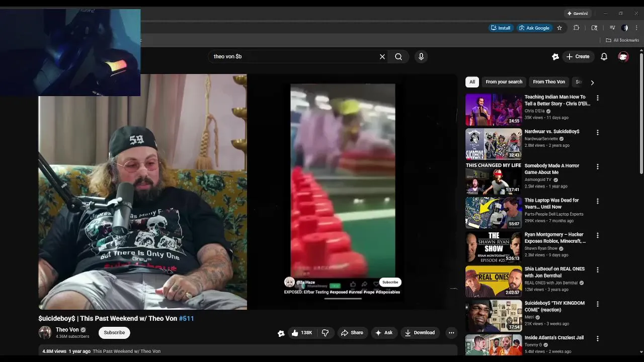The image size is (644, 362).
Task: Click the badge icon left of the like button
Action: (x=281, y=333)
